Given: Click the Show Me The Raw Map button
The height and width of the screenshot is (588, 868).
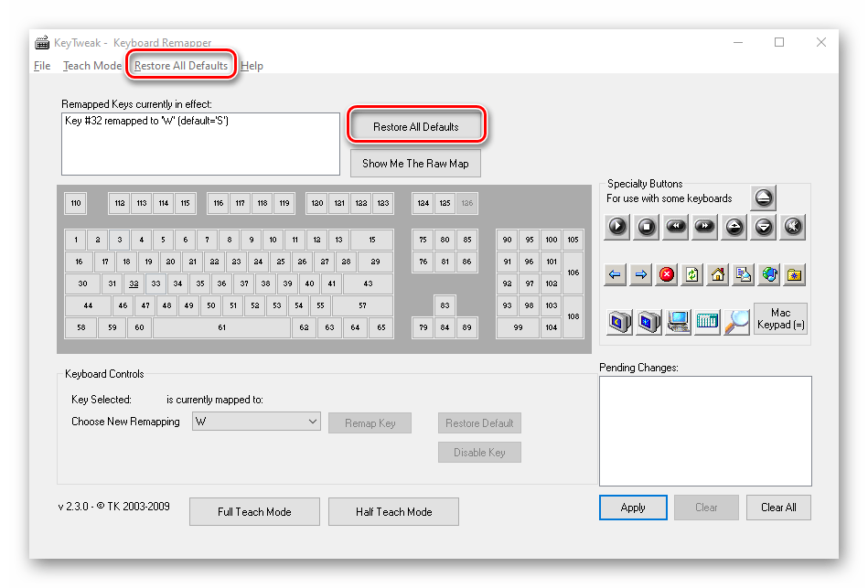Looking at the screenshot, I should tap(415, 164).
